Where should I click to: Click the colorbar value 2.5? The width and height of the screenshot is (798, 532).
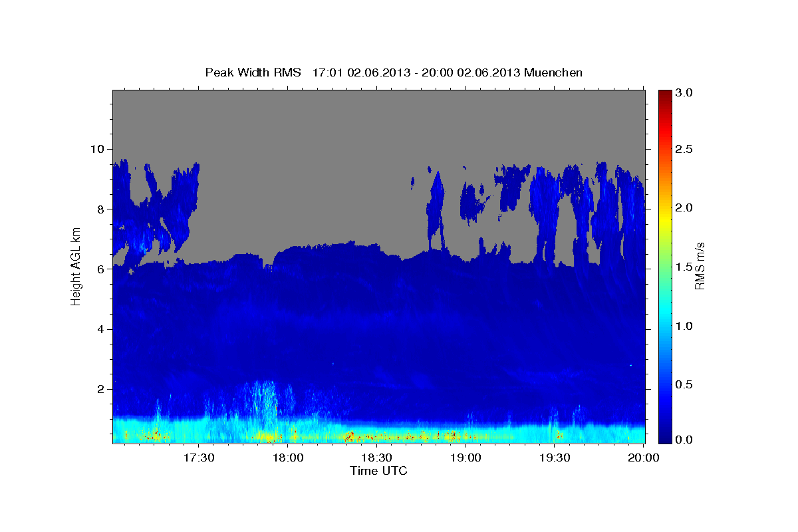(x=684, y=149)
